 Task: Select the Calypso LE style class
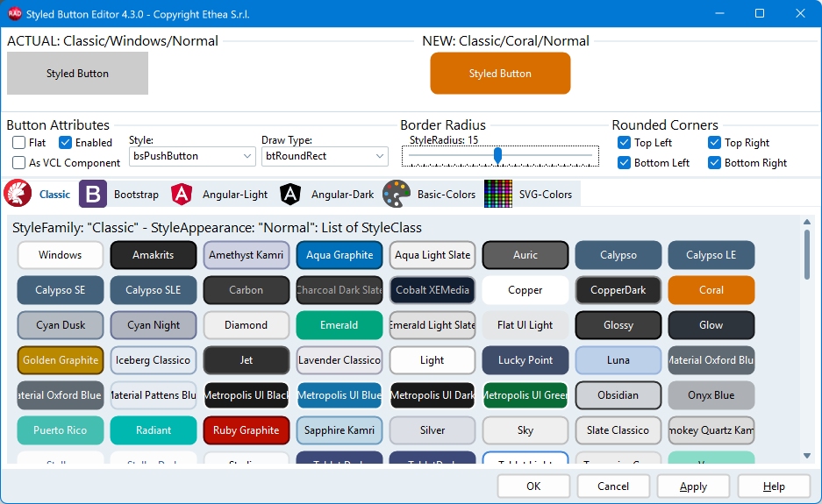coord(711,254)
